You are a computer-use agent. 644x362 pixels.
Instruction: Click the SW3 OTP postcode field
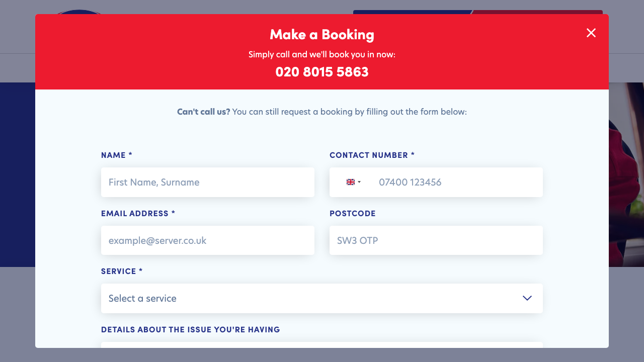(x=436, y=240)
